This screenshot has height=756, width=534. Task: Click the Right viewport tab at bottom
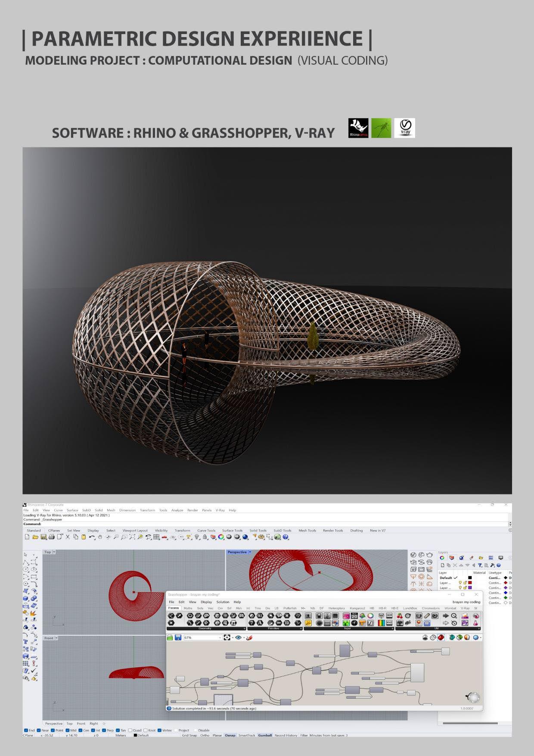[93, 723]
